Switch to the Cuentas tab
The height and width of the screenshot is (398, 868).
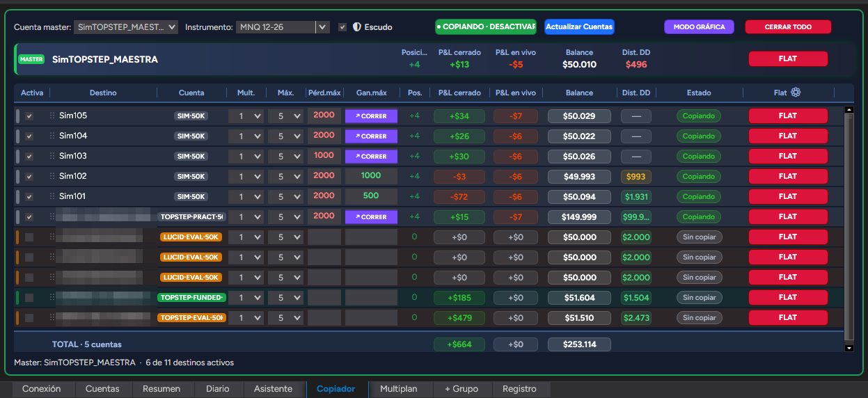point(102,389)
